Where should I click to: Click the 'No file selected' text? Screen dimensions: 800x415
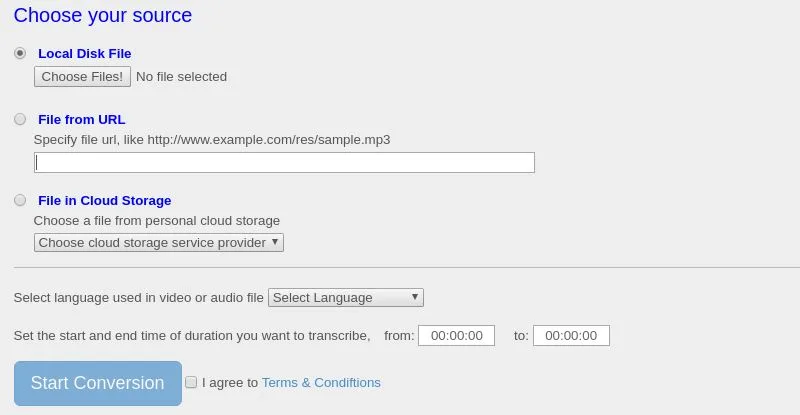coord(181,76)
